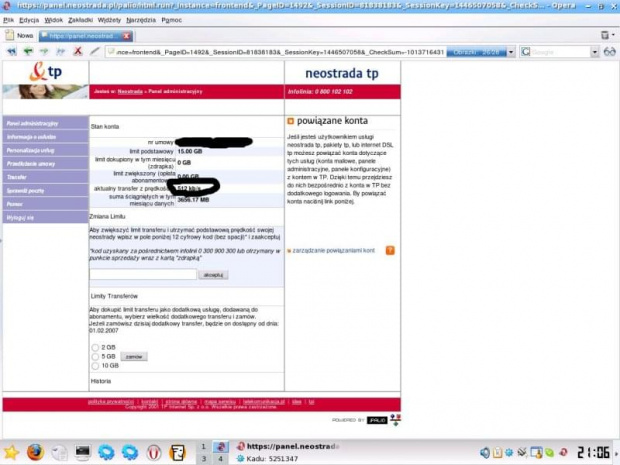Viewport: 620px width, 465px height.
Task: Click the clipboard icon in system tray
Action: [x=497, y=452]
